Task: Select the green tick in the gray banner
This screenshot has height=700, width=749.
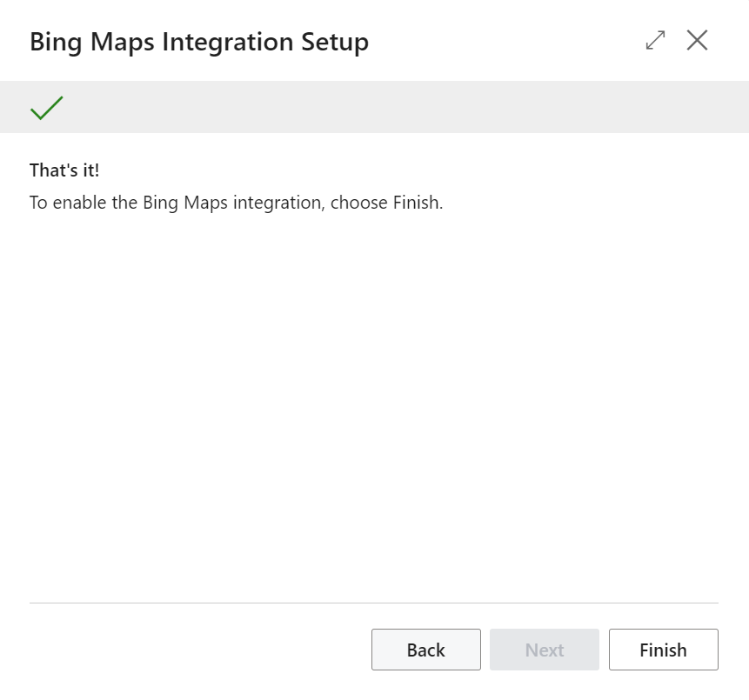Action: tap(46, 108)
